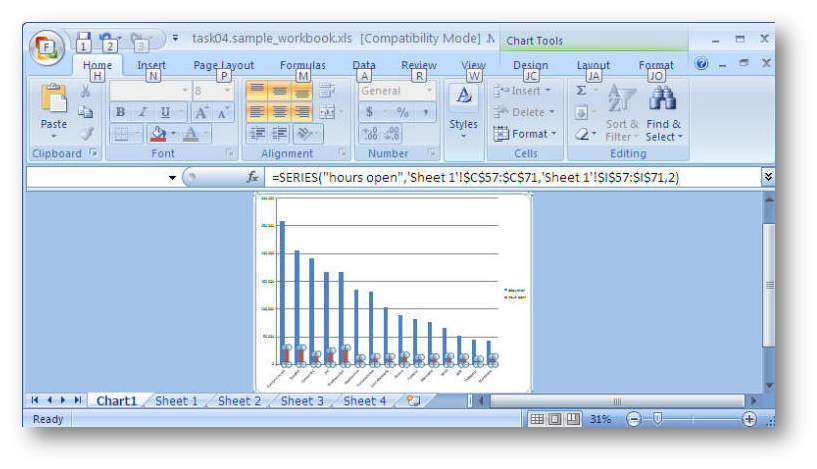Screen dimensions: 817x469
Task: Click the Insert Worksheet tab icon
Action: [x=413, y=401]
